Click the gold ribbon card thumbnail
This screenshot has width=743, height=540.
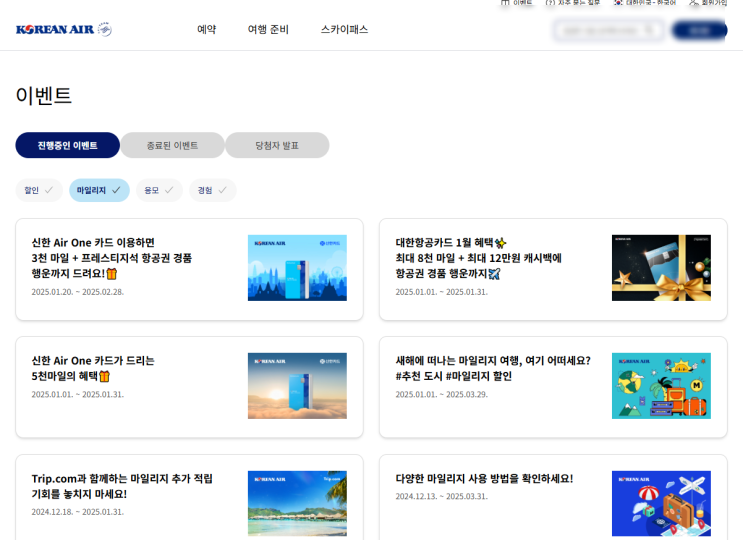(661, 268)
